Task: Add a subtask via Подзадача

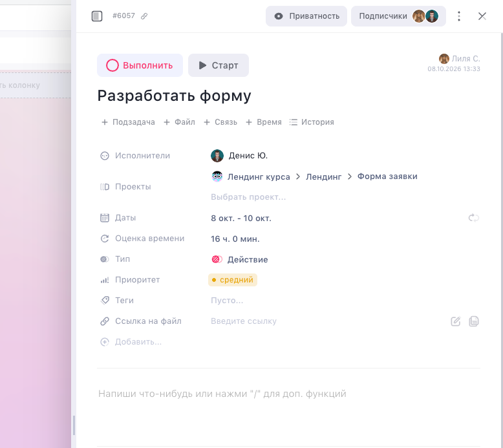Action: click(x=128, y=122)
